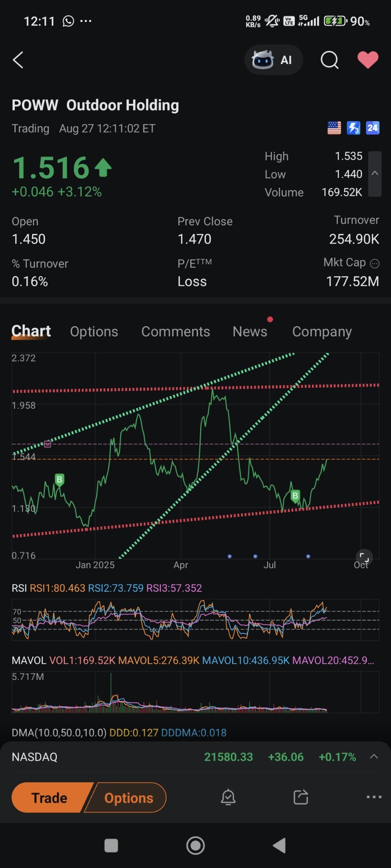Viewport: 391px width, 868px height.
Task: Open the AI assistant robot button
Action: point(274,60)
